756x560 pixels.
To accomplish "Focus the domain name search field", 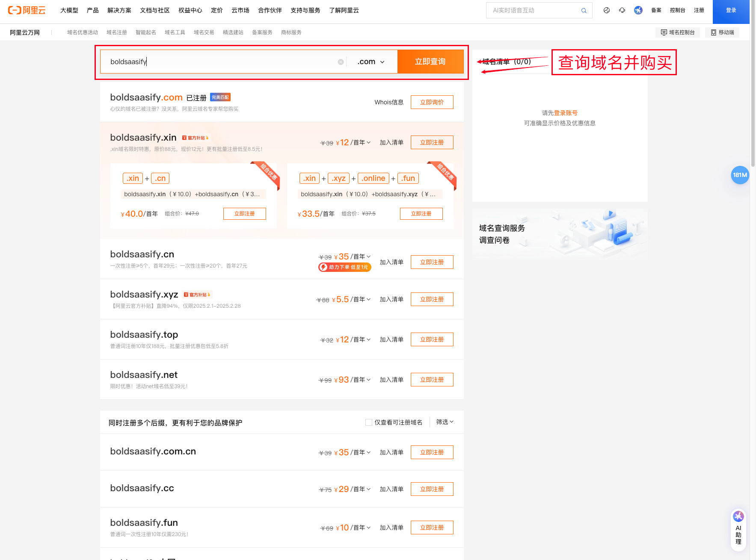I will pos(222,62).
